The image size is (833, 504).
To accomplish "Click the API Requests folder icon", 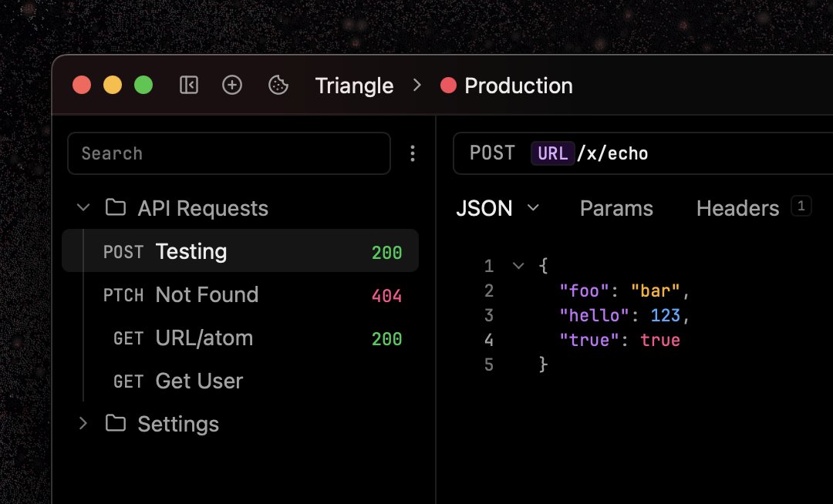I will pyautogui.click(x=115, y=207).
